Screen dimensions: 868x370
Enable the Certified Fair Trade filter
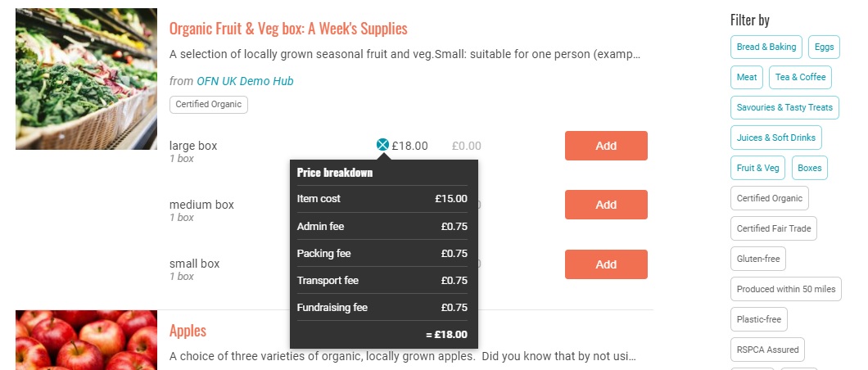(773, 228)
